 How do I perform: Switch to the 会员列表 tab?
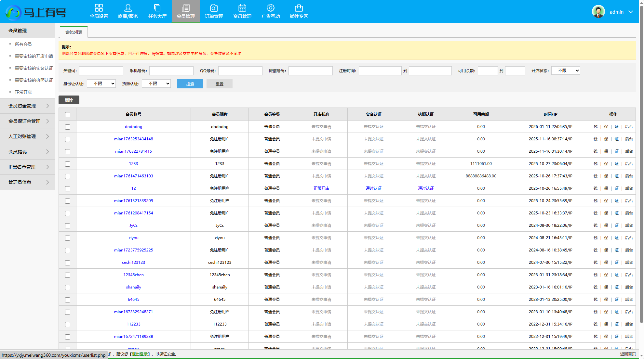click(x=74, y=32)
